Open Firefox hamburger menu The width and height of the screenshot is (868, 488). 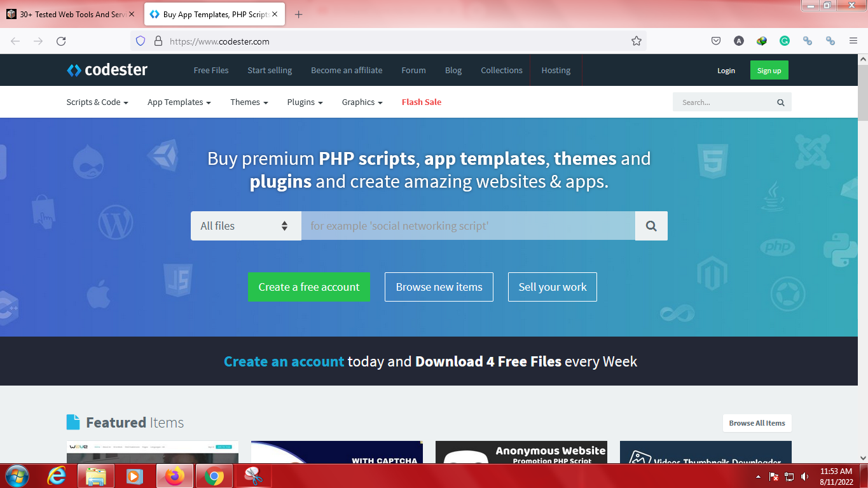(x=853, y=41)
